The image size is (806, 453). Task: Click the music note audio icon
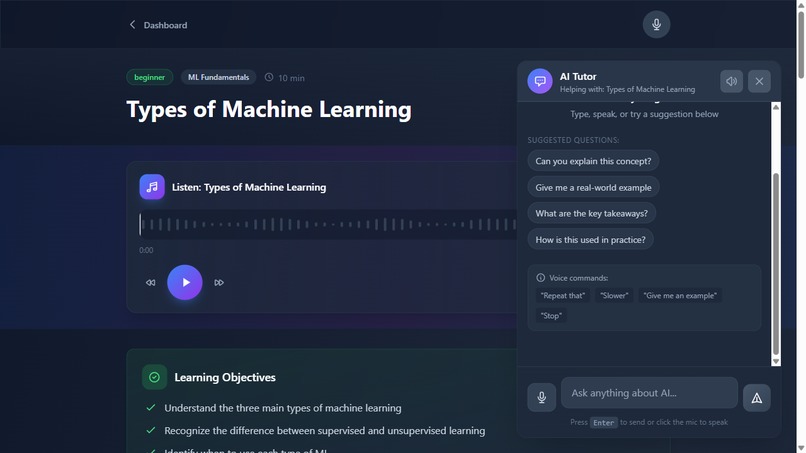(152, 187)
